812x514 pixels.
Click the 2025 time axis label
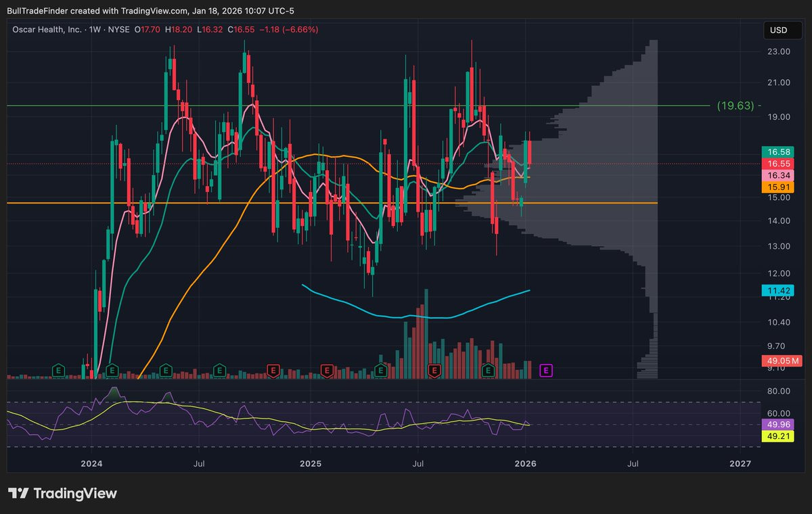point(311,464)
